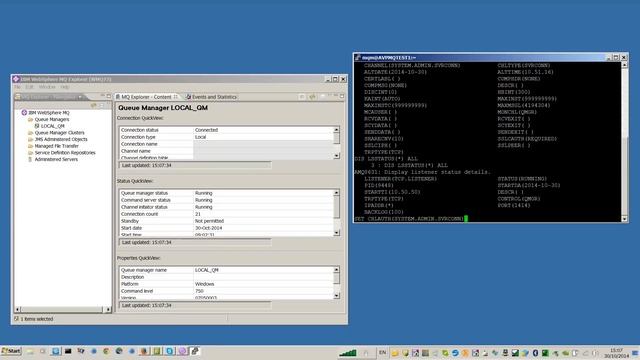The image size is (640, 360).
Task: Switch to the Events and Statistics tab
Action: tap(211, 97)
